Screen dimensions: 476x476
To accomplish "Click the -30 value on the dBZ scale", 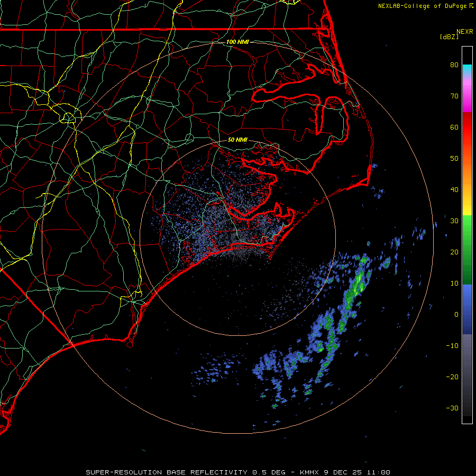I will click(452, 408).
